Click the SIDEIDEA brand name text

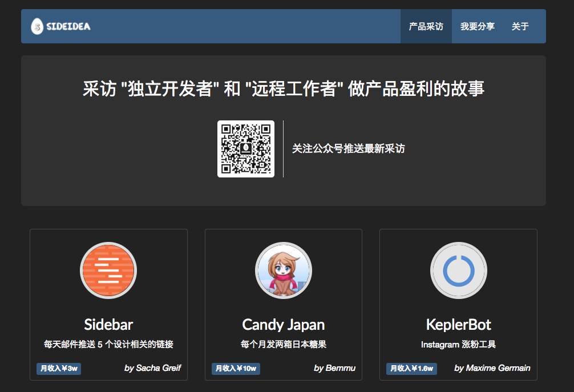coord(68,26)
